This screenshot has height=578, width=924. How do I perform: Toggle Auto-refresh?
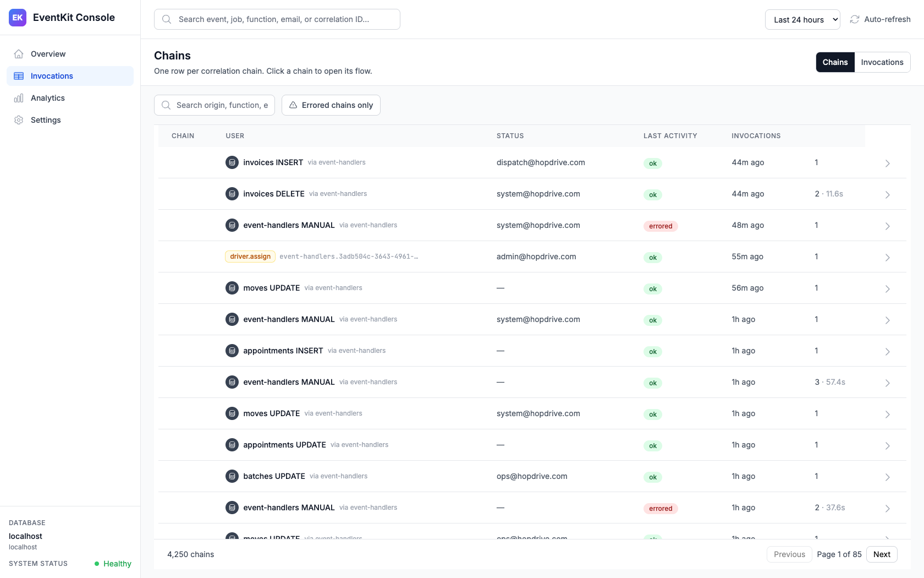pyautogui.click(x=880, y=19)
